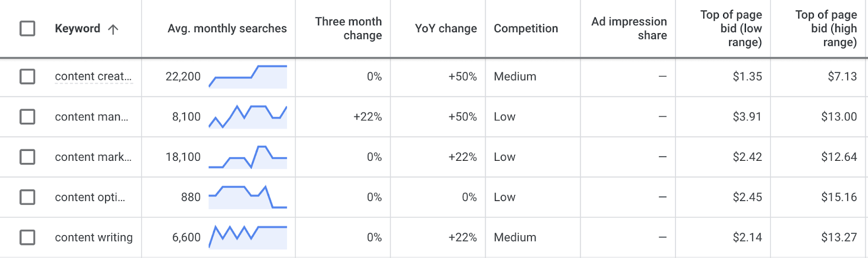The image size is (868, 258).
Task: Toggle the select-all checkbox in header
Action: point(28,28)
